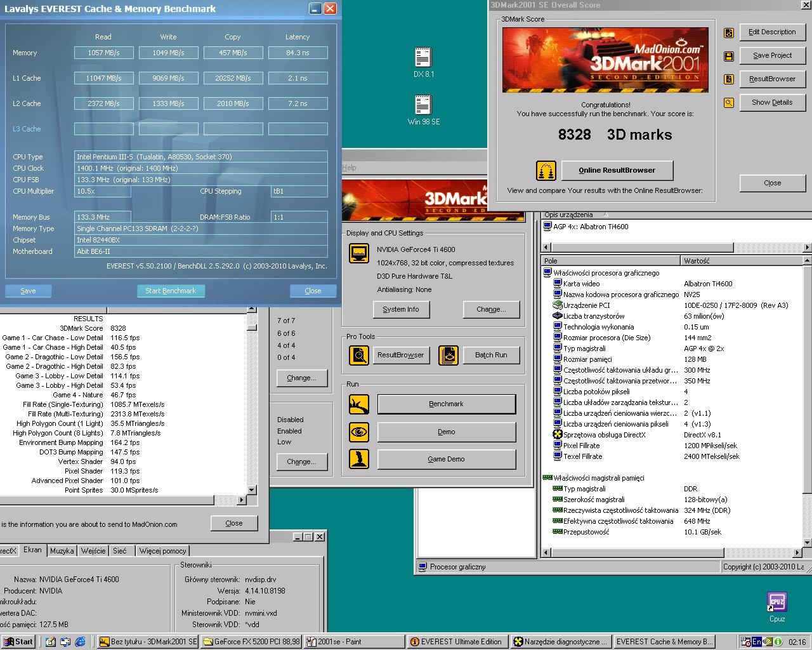Click the right arrow of EVEREST device list scrollbar
This screenshot has height=650, width=812.
(x=807, y=248)
